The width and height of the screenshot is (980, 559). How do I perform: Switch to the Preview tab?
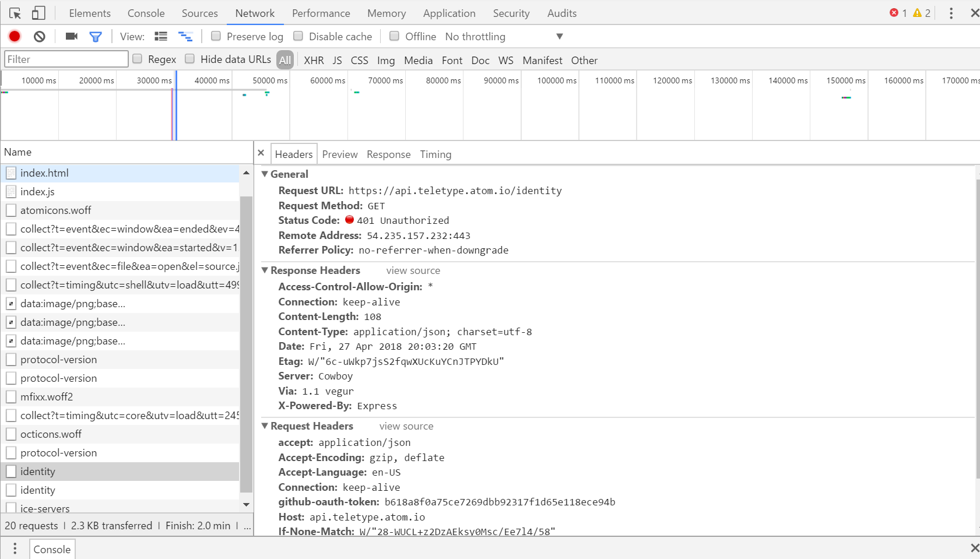[340, 154]
